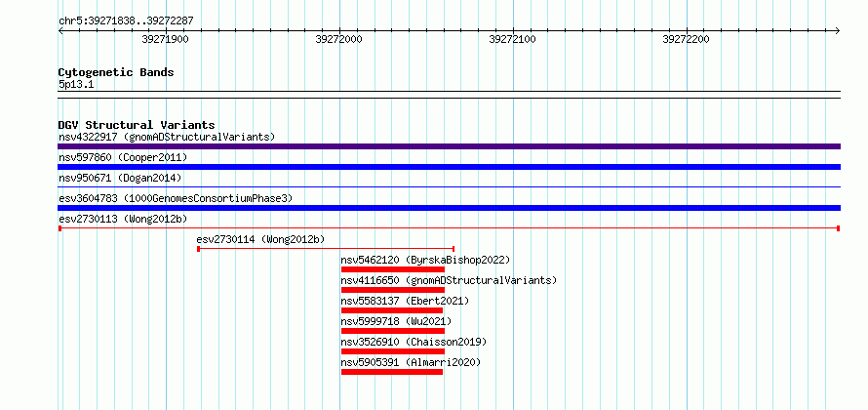Select the short red esv2730114 line

pos(326,249)
